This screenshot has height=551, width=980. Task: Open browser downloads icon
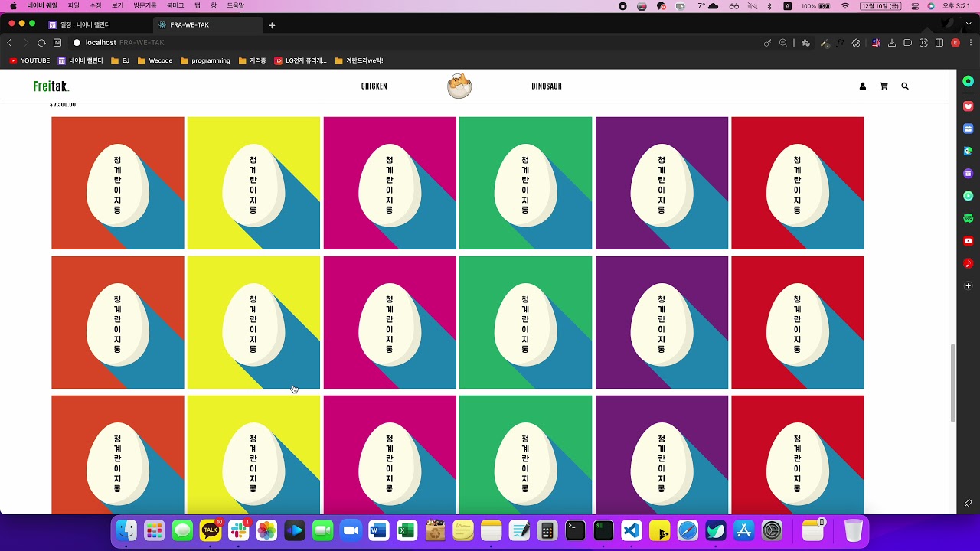(892, 43)
